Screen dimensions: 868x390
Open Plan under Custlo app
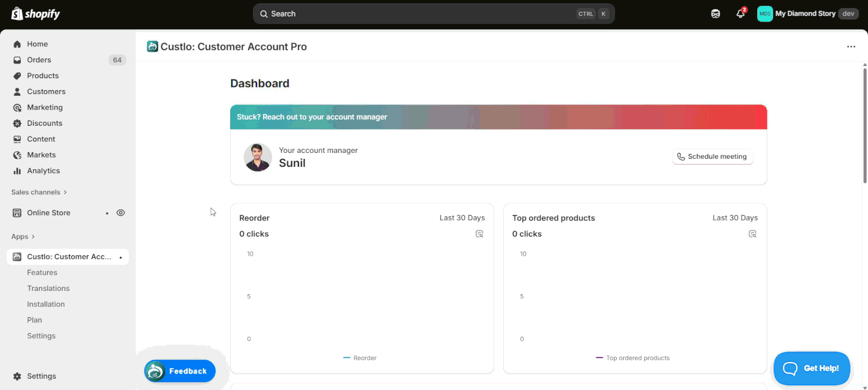pos(35,320)
